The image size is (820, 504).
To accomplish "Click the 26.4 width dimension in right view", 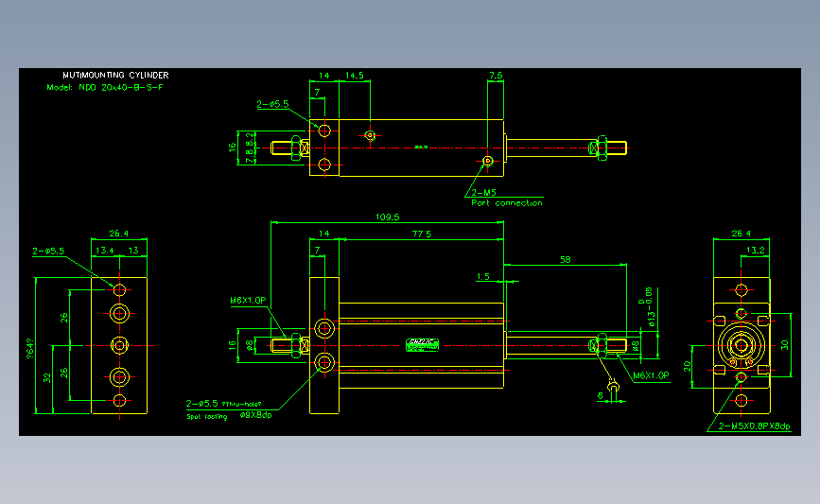I will click(x=741, y=234).
